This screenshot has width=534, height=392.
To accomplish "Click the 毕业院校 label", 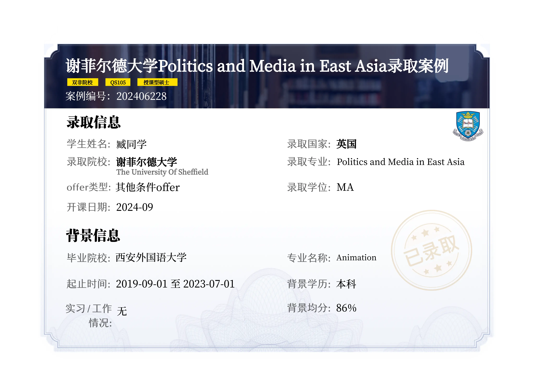I will [89, 258].
